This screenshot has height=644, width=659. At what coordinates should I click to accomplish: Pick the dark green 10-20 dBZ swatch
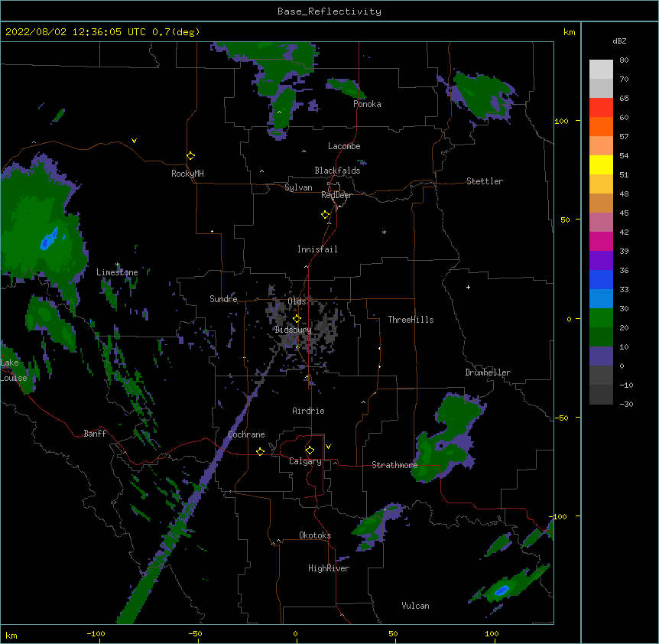tap(601, 337)
